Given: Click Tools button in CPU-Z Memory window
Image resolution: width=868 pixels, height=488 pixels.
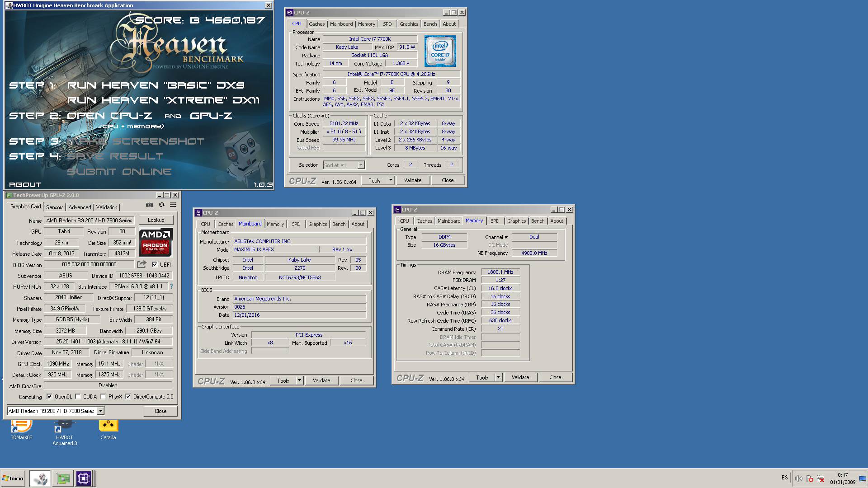Looking at the screenshot, I should [482, 377].
